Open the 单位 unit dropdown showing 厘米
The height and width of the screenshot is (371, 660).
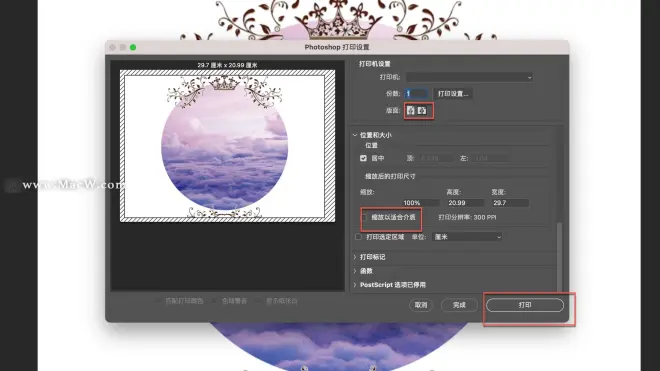(x=467, y=237)
